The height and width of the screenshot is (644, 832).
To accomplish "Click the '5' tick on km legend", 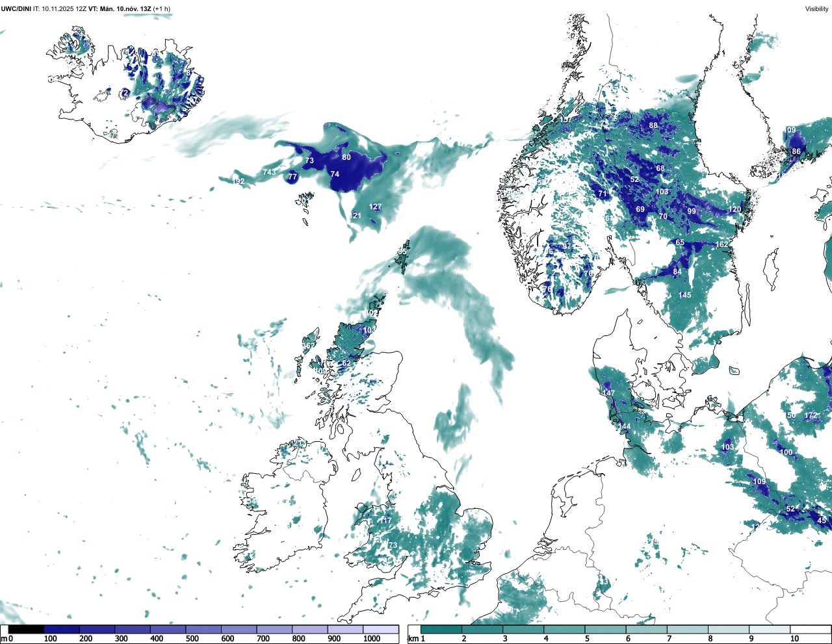I will [x=587, y=639].
